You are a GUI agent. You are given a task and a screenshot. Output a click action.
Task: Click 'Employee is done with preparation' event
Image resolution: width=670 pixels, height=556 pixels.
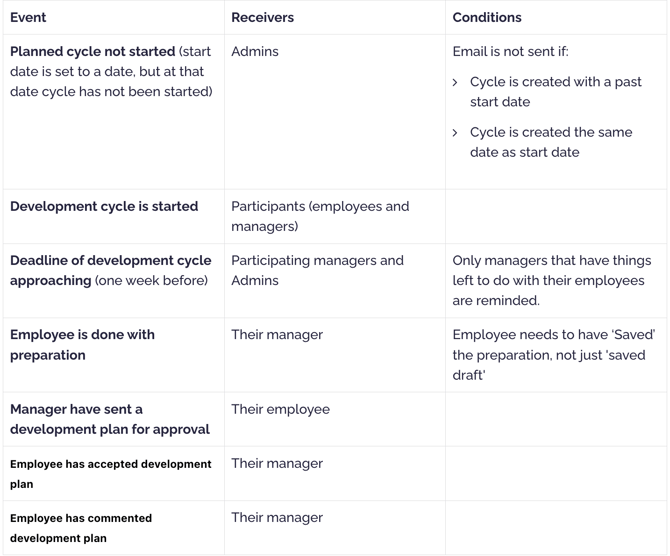[x=82, y=345]
